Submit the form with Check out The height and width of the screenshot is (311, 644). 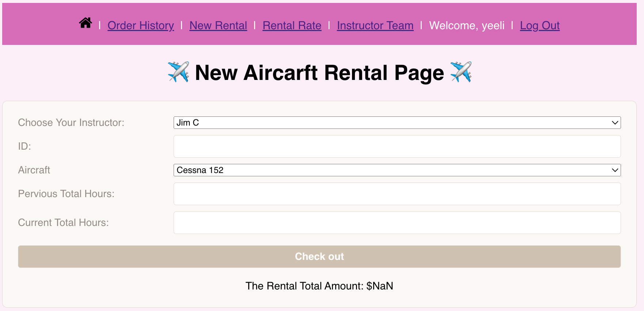click(319, 257)
